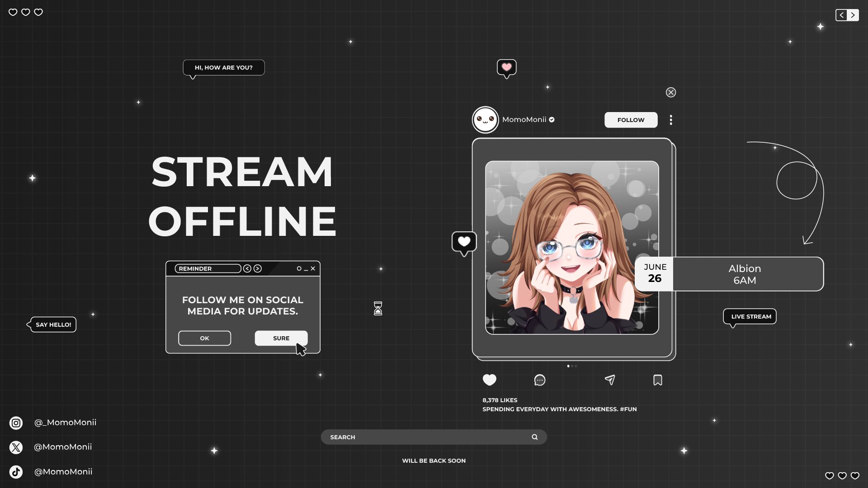Click the pink heart speech bubble

coord(507,69)
